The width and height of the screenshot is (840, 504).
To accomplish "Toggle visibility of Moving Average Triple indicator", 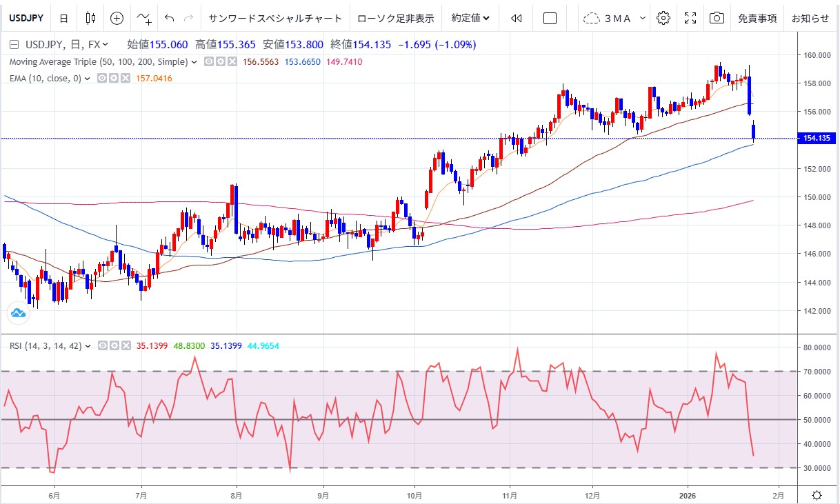I will pos(208,62).
